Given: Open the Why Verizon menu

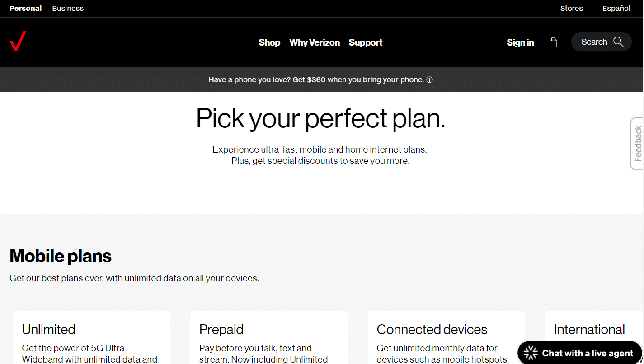Looking at the screenshot, I should coord(315,42).
